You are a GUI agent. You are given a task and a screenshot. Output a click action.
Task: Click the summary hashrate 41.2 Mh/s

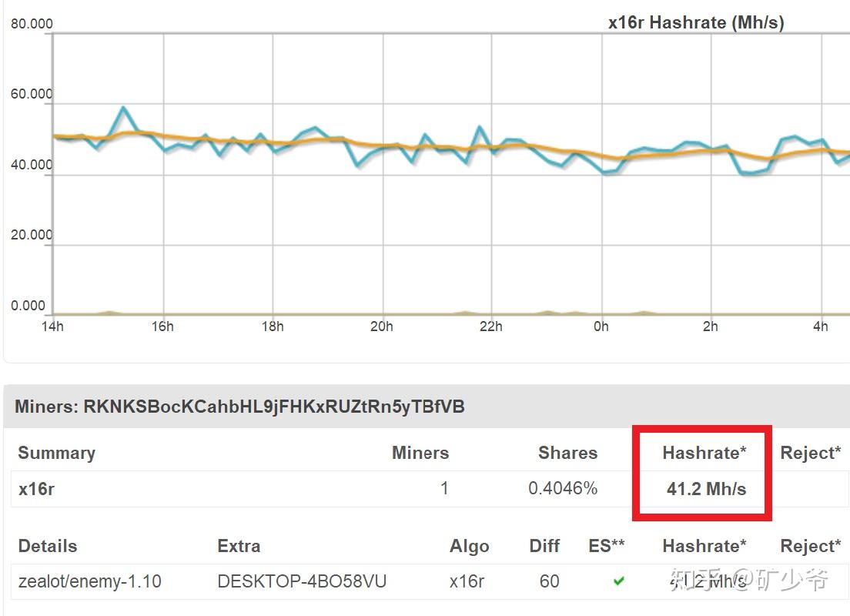click(706, 489)
